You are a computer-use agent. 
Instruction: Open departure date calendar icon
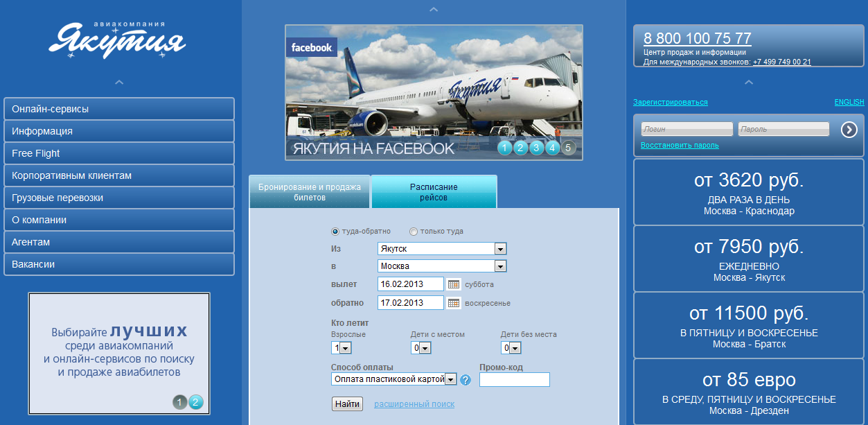tap(454, 284)
